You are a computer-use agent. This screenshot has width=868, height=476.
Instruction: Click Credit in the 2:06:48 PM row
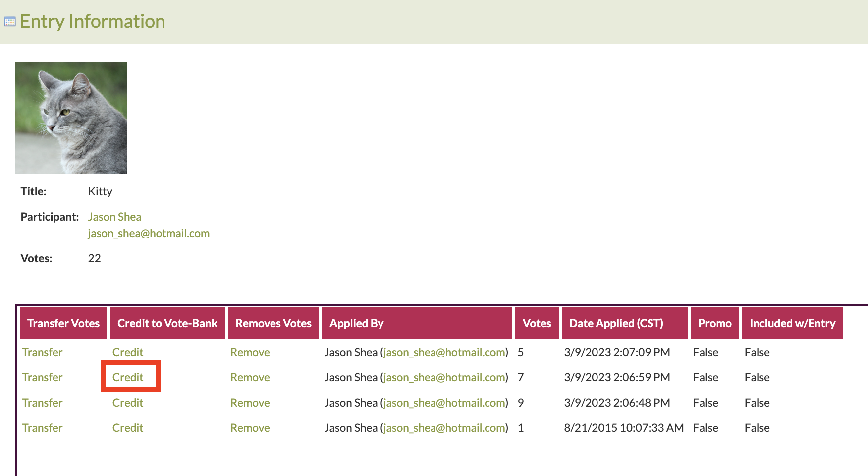tap(128, 403)
